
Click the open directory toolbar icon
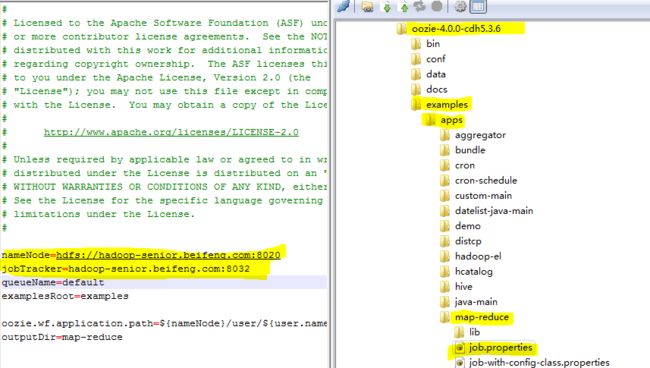(367, 6)
